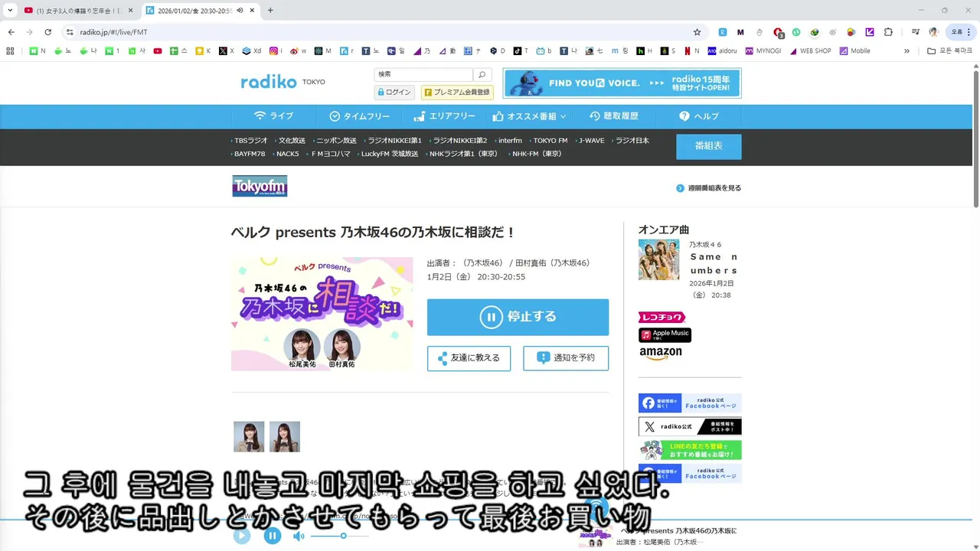Screen dimensions: 980x551
Task: Click the play button in bottom player
Action: point(242,536)
